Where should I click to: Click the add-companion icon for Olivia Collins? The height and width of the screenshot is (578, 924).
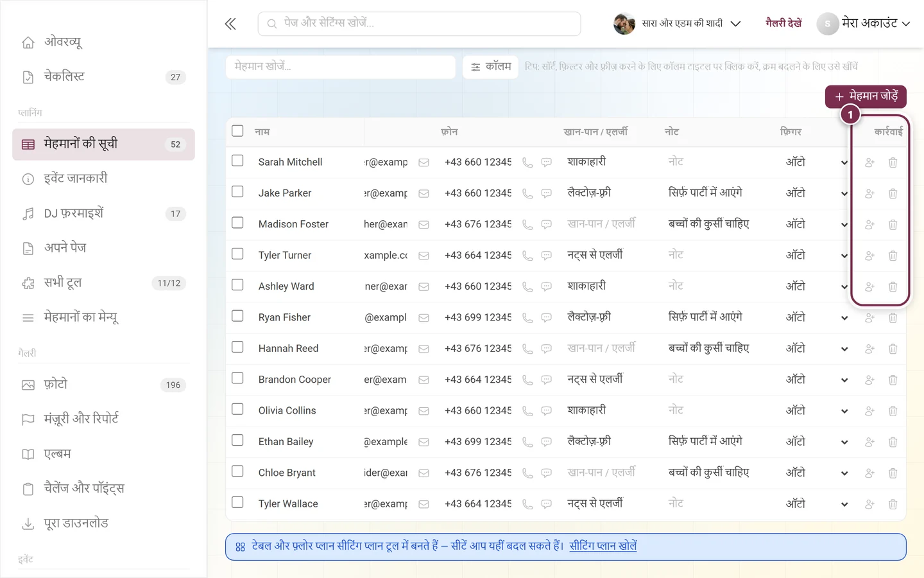coord(869,411)
